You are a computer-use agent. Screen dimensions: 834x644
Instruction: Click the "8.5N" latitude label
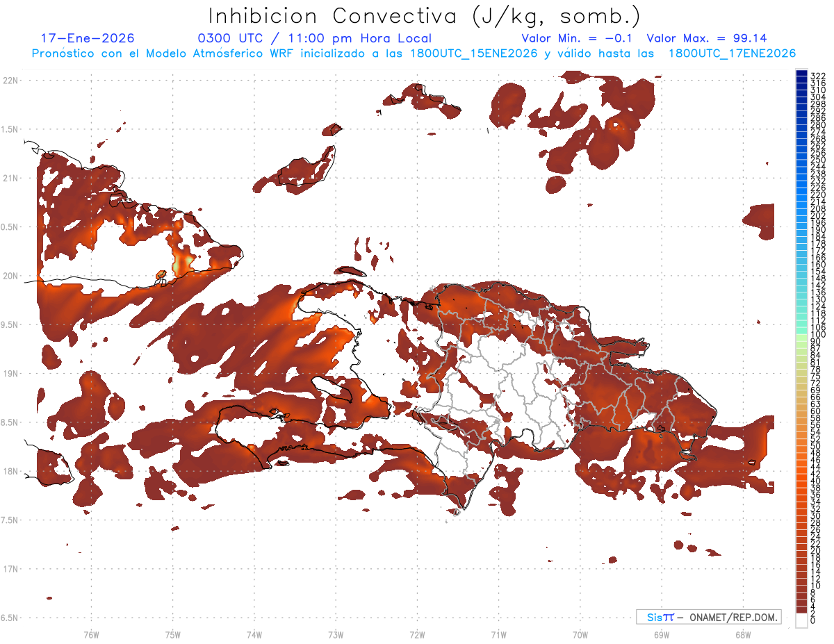(10, 422)
